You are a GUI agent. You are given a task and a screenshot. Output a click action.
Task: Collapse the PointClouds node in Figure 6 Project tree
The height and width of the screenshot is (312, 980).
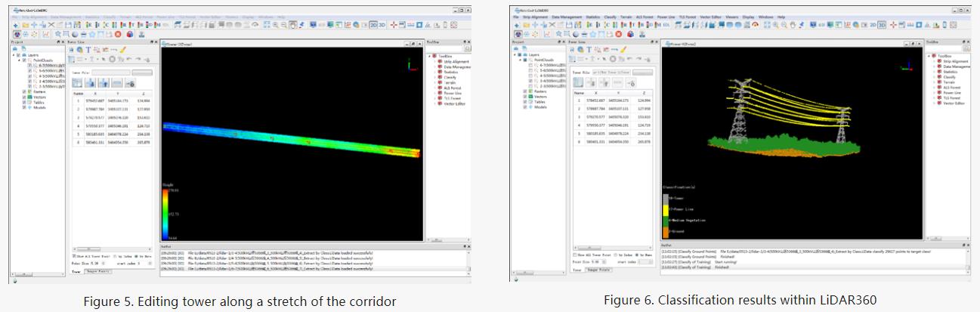coord(520,60)
